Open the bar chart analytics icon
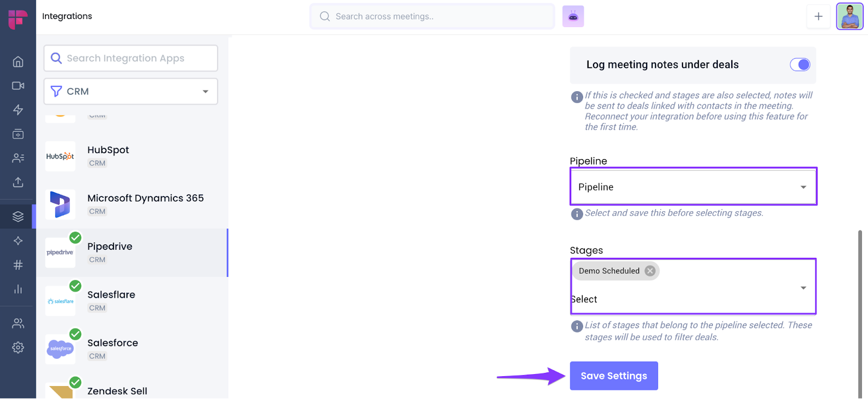Viewport: 868px width, 411px height. 18,289
